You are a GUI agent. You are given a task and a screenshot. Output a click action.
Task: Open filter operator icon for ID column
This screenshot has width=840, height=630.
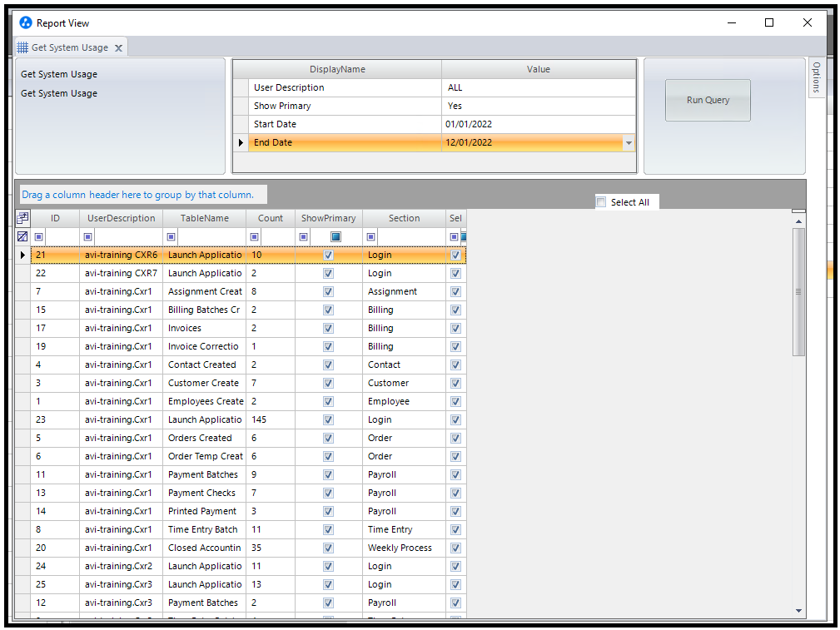point(39,236)
